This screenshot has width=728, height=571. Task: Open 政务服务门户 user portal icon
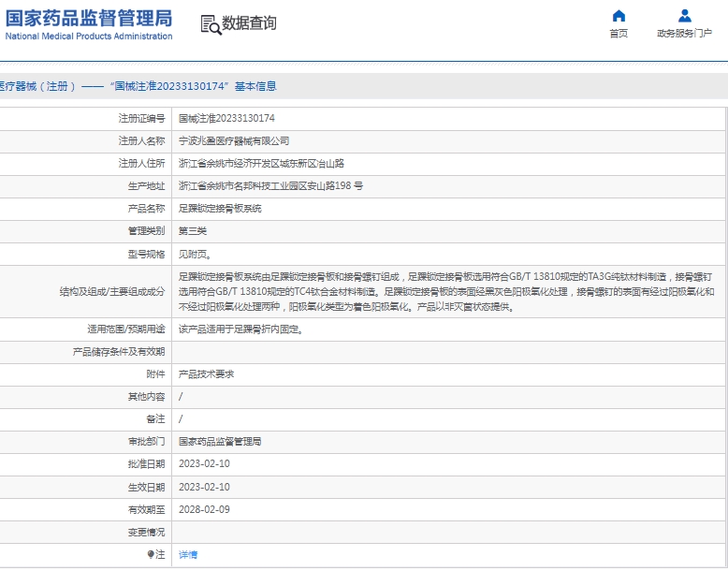click(x=684, y=16)
